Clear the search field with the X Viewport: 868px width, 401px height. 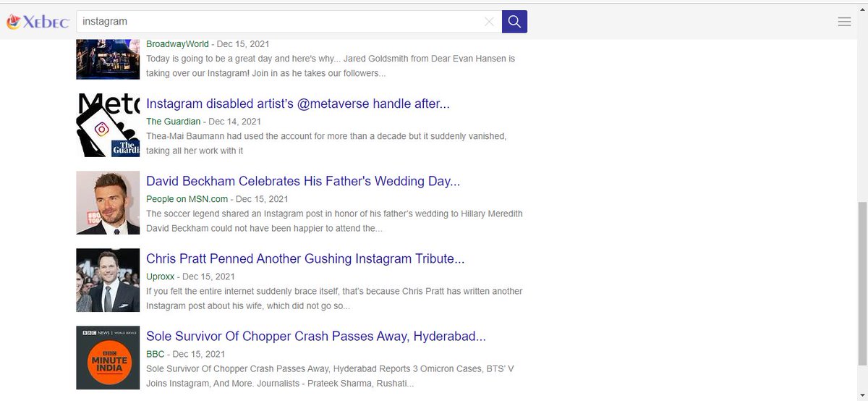[489, 22]
